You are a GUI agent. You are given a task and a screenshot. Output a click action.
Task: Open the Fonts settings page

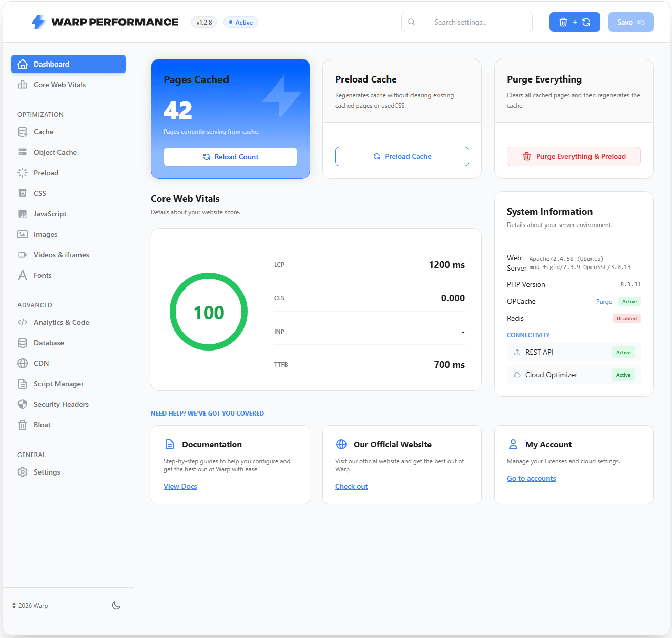click(x=68, y=275)
